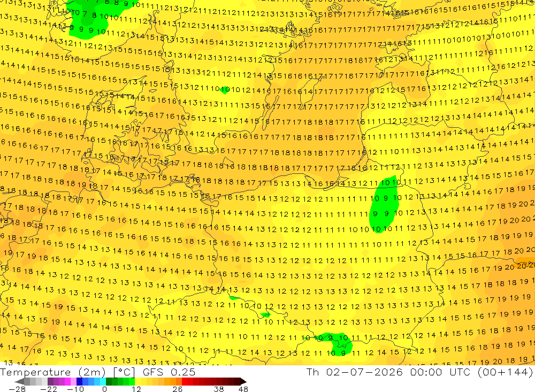This screenshot has height=392, width=535.
Task: Click the forecast date '02-07-2026'
Action: 364,372
